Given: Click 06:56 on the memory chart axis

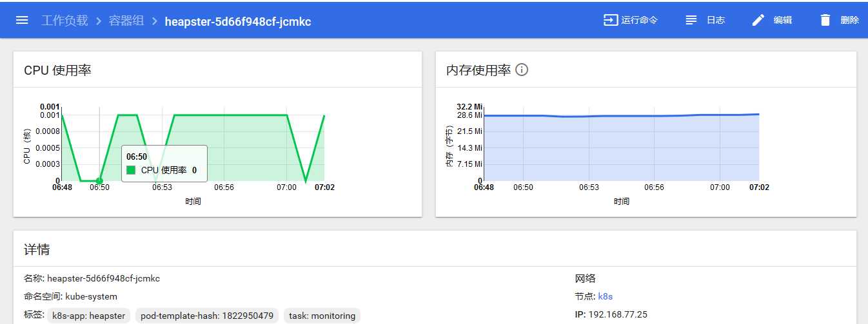Looking at the screenshot, I should click(654, 187).
